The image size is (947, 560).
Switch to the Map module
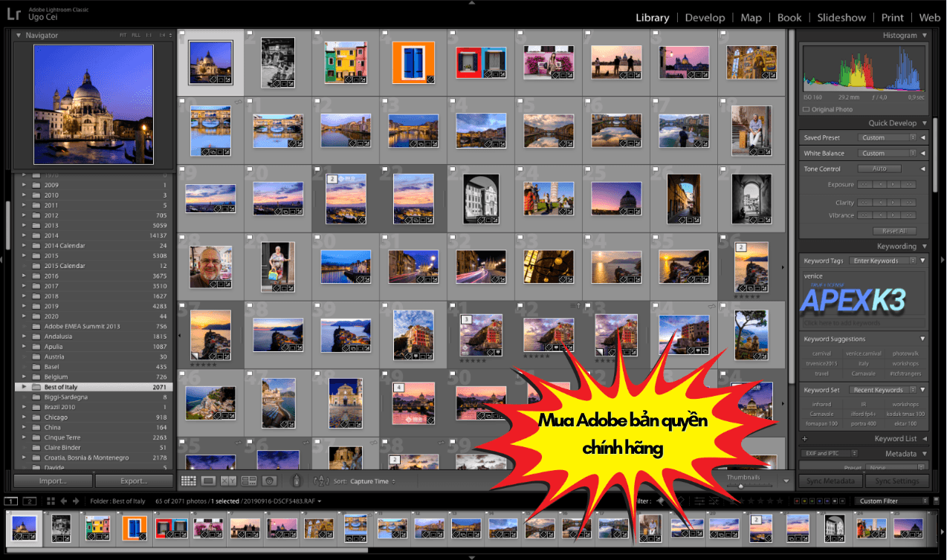(x=751, y=18)
